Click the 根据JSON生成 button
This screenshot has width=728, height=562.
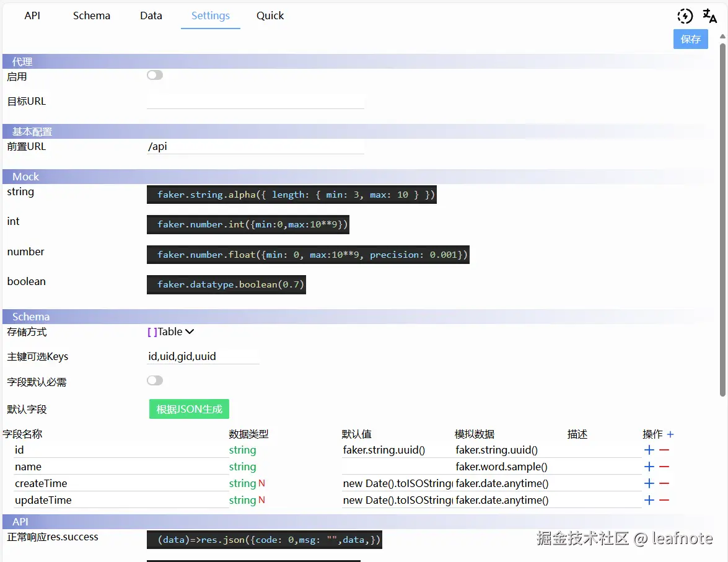click(x=189, y=409)
